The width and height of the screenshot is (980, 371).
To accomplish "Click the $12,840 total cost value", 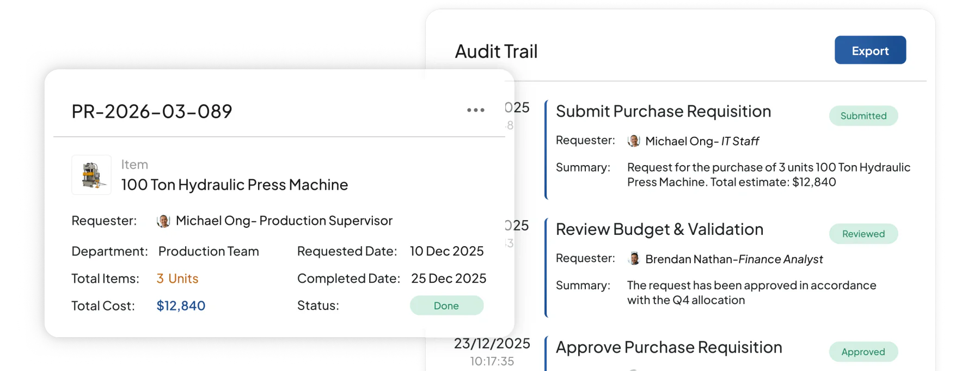I will [x=181, y=306].
